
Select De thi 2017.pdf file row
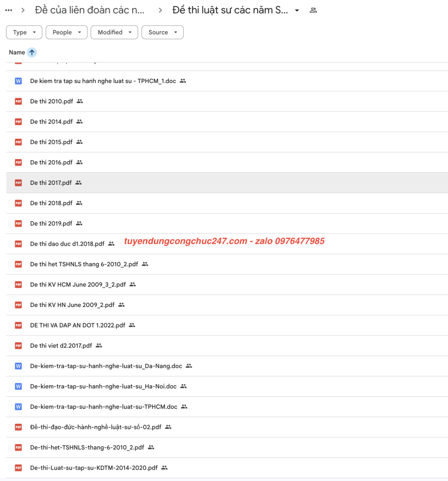[51, 183]
